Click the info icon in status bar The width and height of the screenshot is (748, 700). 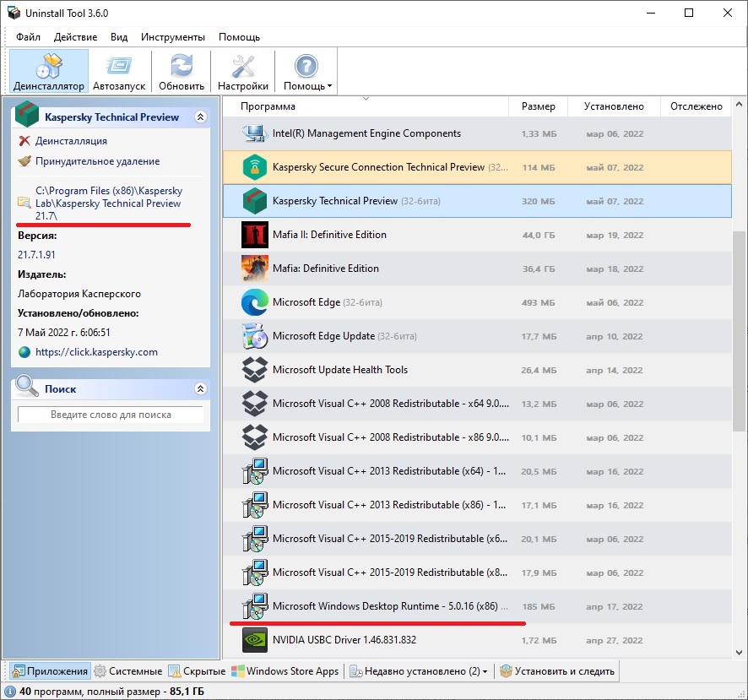[9, 692]
